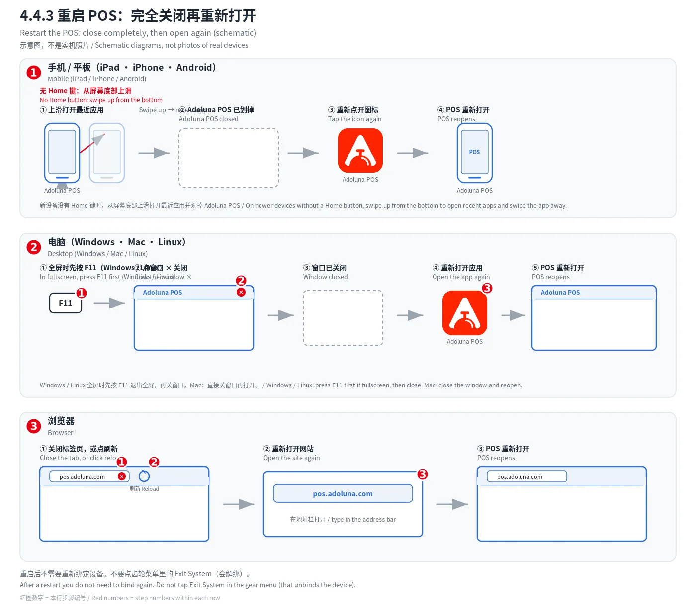Viewport: 696px width, 616px height.
Task: Click the red close X on the Adoluna POS window
Action: pyautogui.click(x=241, y=292)
